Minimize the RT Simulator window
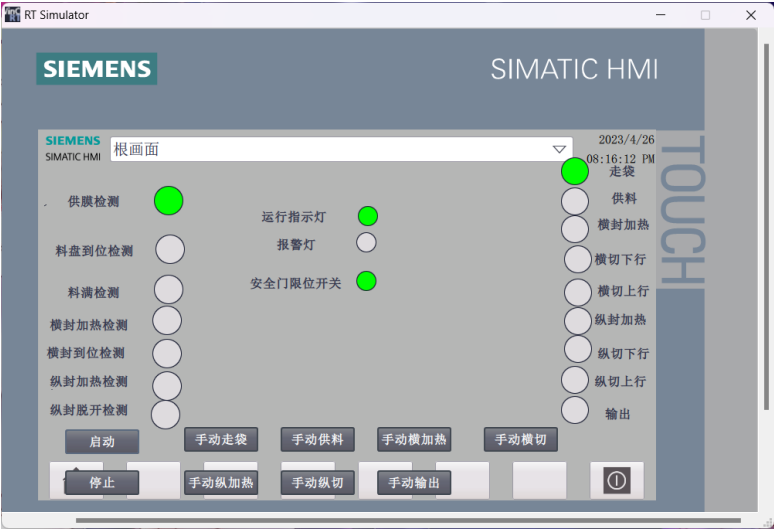Viewport: 774px width, 530px height. tap(660, 15)
